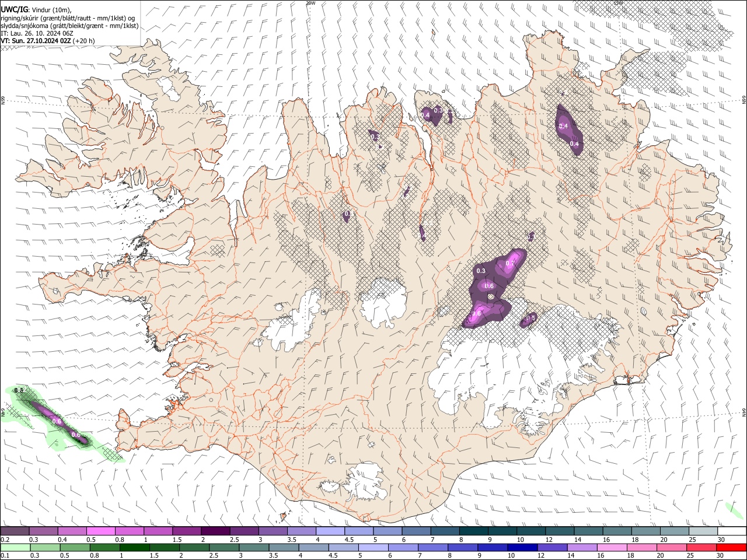
Task: Click the top-row legend swatch labeled 0.2
Action: pyautogui.click(x=15, y=531)
